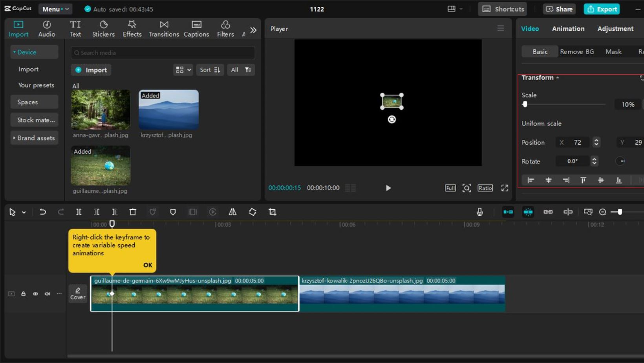Align clip to left edge

tap(531, 180)
